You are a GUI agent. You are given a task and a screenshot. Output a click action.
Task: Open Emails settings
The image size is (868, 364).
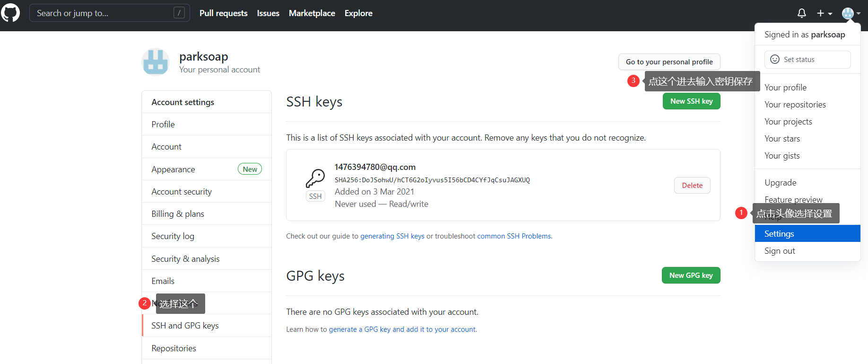click(x=207, y=281)
